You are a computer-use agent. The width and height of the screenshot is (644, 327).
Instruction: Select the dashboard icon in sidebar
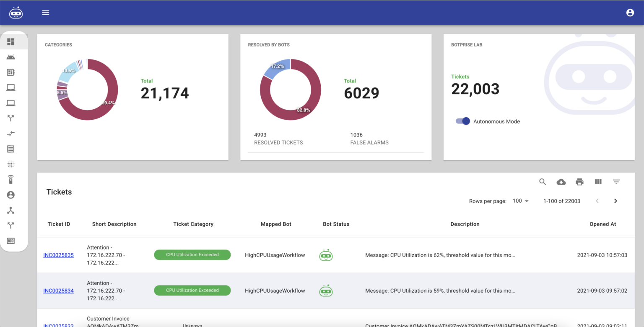(11, 42)
